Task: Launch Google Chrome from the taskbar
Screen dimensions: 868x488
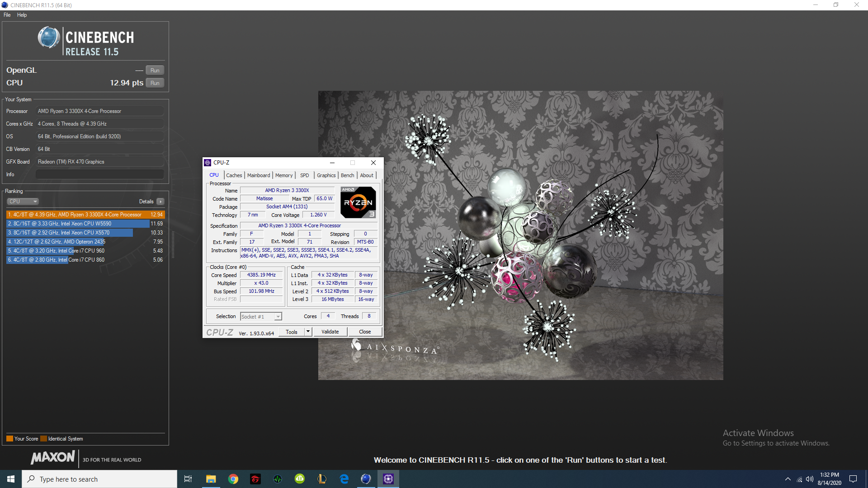Action: click(233, 479)
